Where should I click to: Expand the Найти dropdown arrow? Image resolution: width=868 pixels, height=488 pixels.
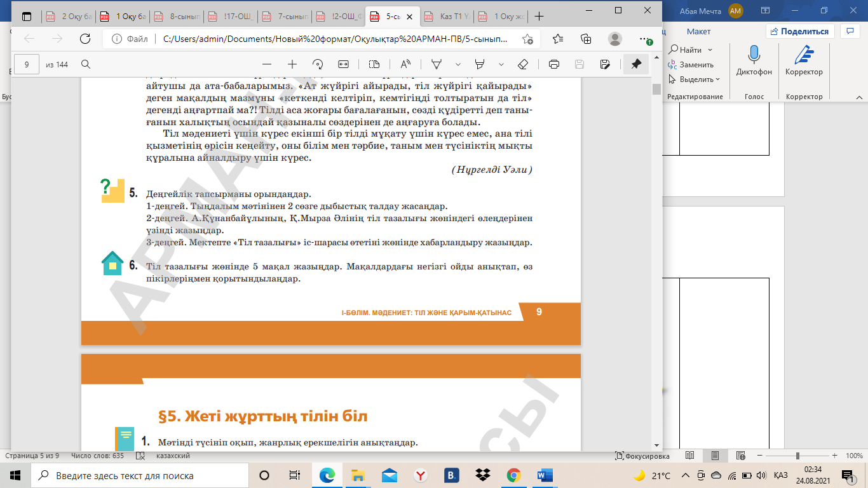coord(710,50)
